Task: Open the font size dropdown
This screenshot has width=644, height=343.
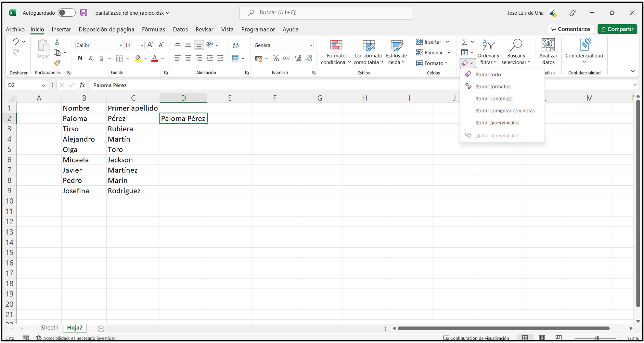Action: click(x=141, y=45)
